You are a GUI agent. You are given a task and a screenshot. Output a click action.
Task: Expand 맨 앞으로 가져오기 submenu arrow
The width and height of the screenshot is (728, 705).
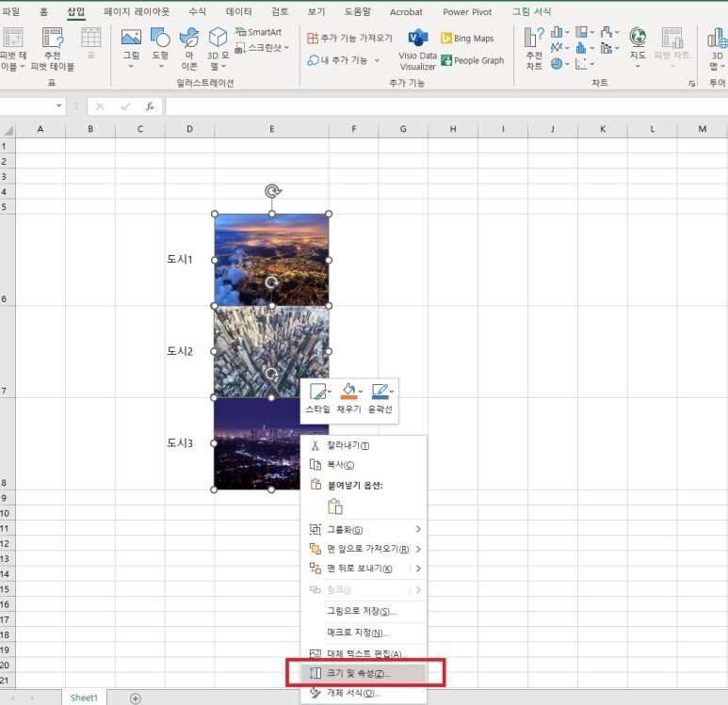(418, 549)
